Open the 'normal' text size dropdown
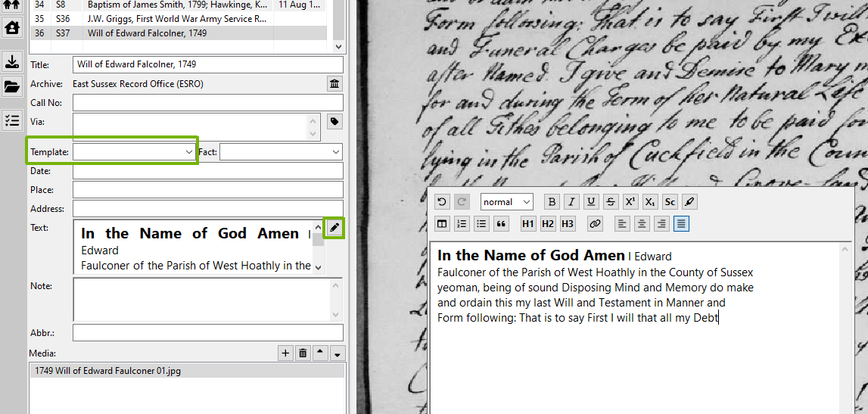868x414 pixels. 506,202
